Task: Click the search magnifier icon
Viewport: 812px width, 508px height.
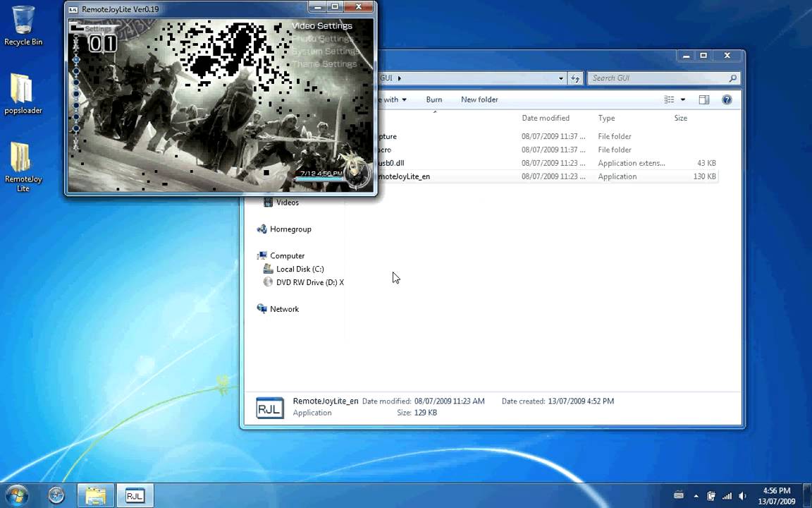Action: pyautogui.click(x=732, y=78)
